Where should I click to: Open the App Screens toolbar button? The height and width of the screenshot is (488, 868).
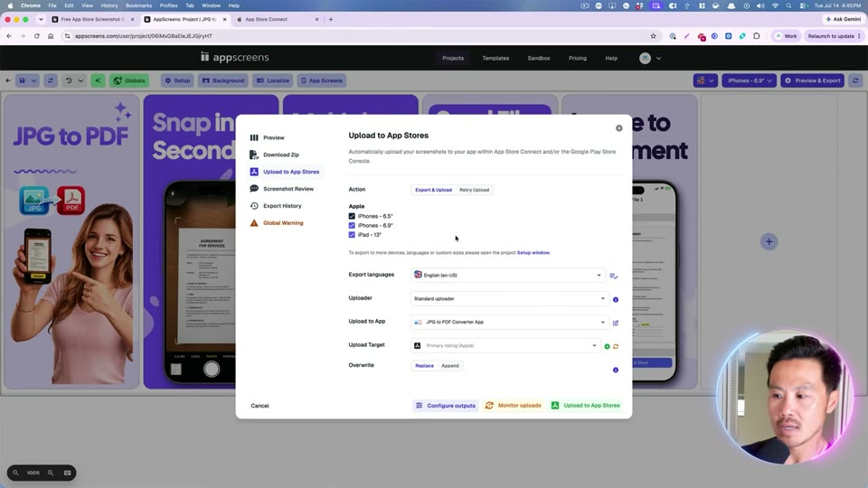click(x=322, y=80)
